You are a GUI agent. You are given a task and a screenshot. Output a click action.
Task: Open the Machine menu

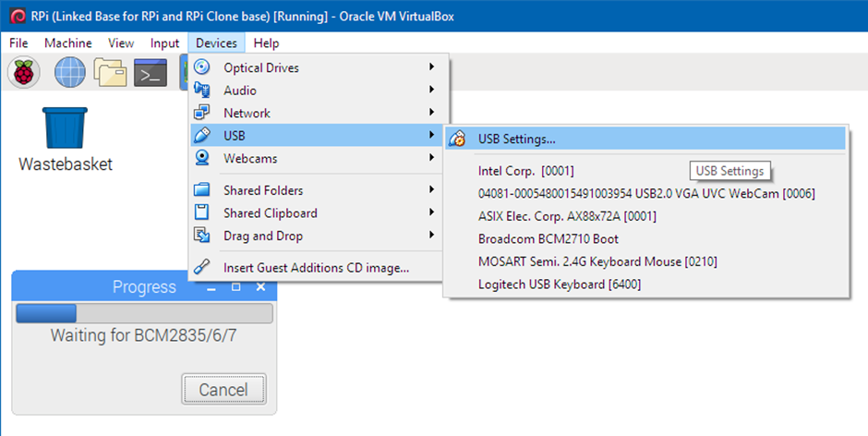(67, 42)
